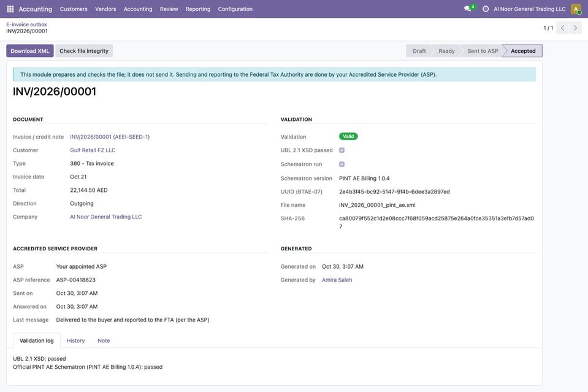Click the ASP value Your appointed ASP
The width and height of the screenshot is (588, 392).
[x=82, y=266]
